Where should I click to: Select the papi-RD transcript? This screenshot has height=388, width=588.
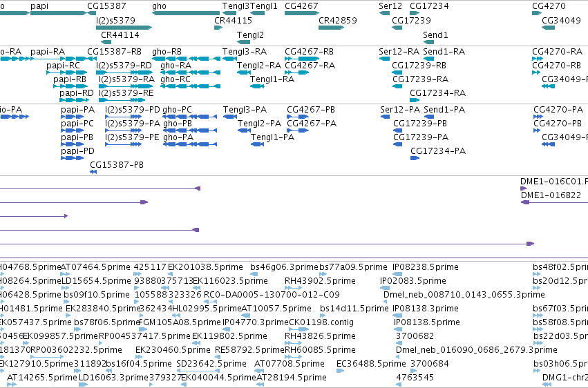tap(73, 100)
